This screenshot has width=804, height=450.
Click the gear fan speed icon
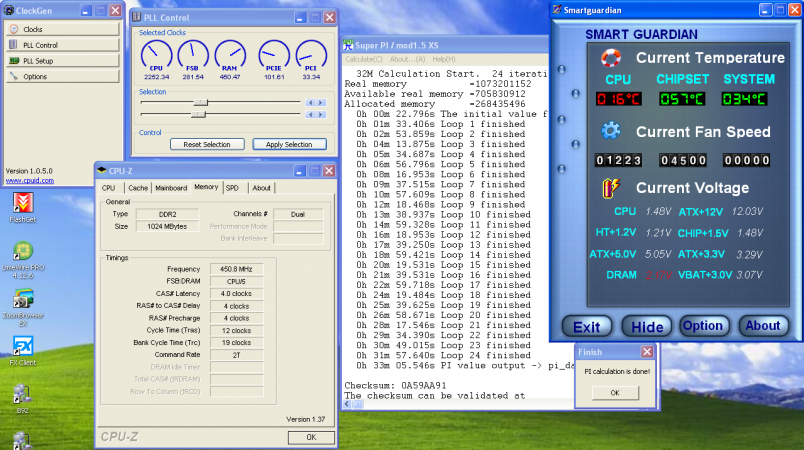pyautogui.click(x=610, y=131)
